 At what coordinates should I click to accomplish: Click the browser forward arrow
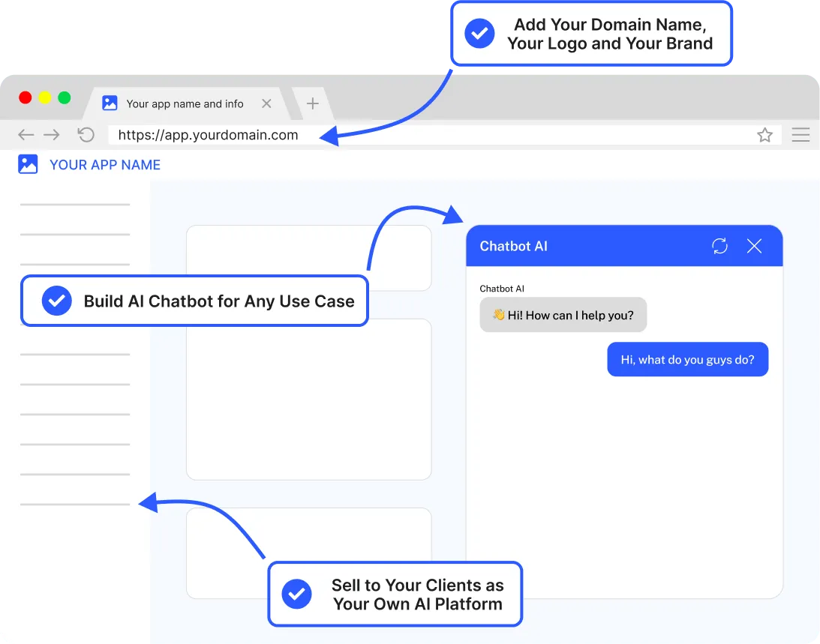(51, 135)
